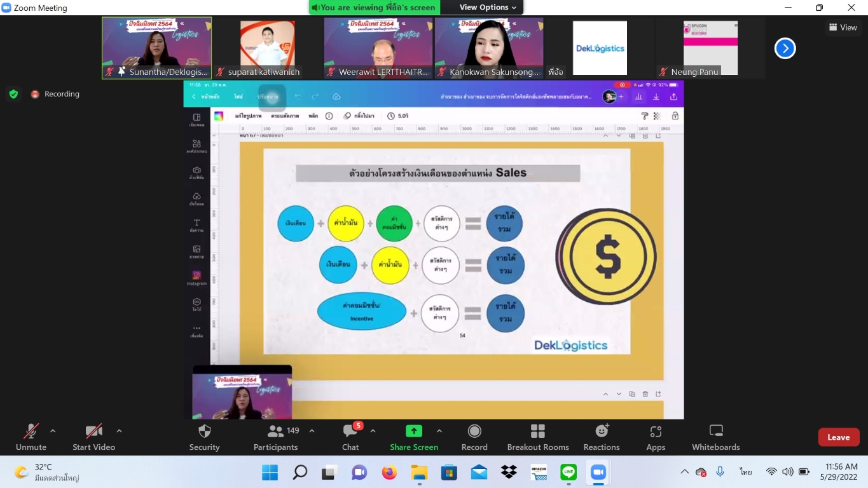Click the info circle icon in Canva toolbar
The image size is (868, 488).
pyautogui.click(x=329, y=116)
